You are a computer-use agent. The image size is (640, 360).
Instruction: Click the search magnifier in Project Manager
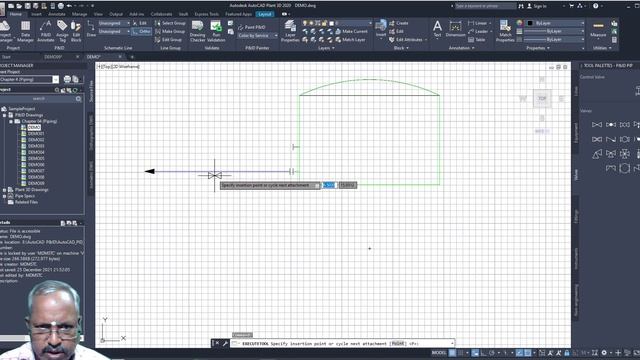coord(78,99)
